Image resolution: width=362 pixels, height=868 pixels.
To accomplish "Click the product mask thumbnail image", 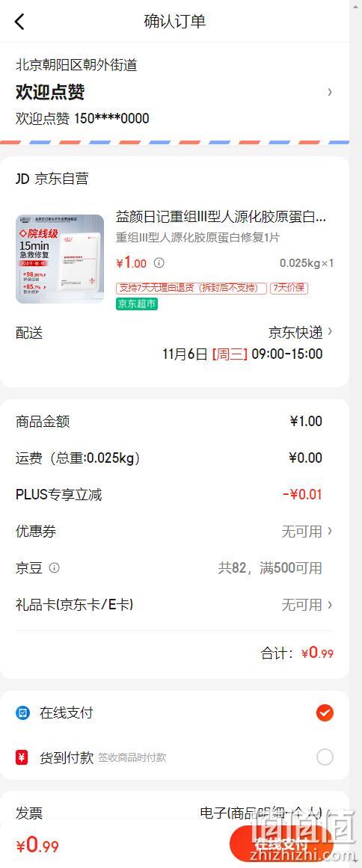I will pos(60,259).
